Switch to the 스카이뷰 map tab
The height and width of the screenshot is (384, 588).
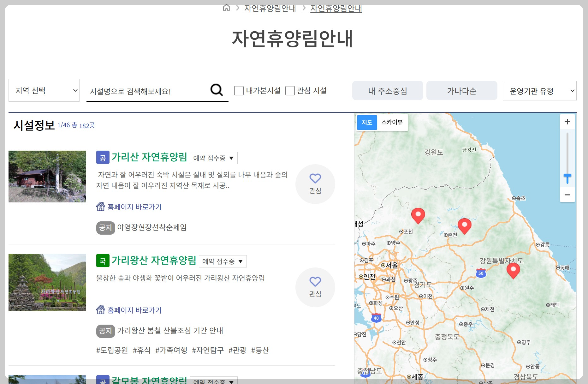(392, 122)
